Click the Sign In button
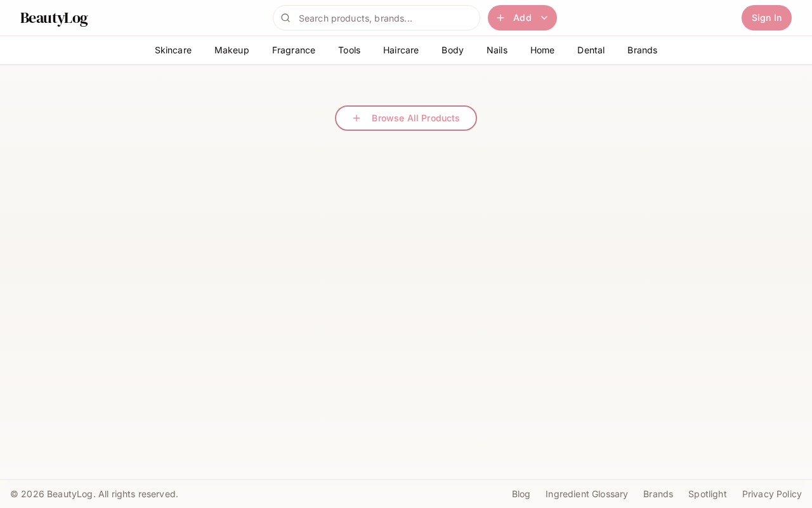 (x=766, y=18)
